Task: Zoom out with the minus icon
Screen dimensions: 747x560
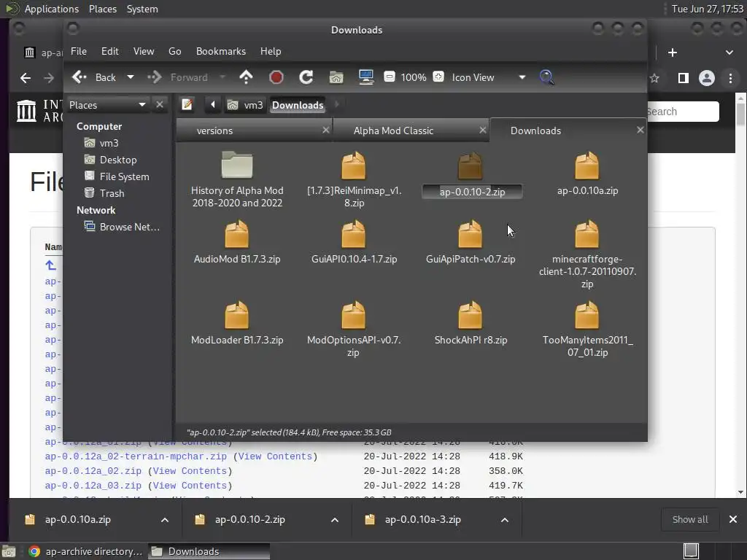Action: (x=390, y=77)
